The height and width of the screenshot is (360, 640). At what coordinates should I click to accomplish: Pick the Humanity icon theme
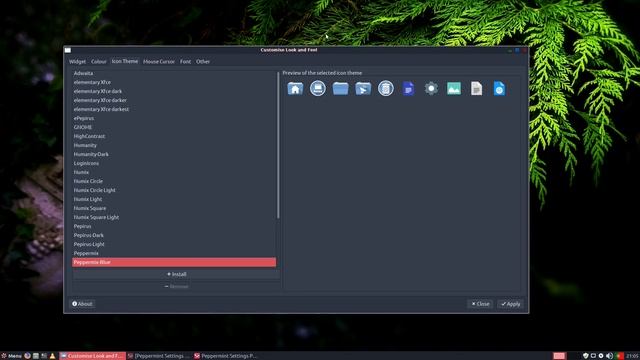174,145
